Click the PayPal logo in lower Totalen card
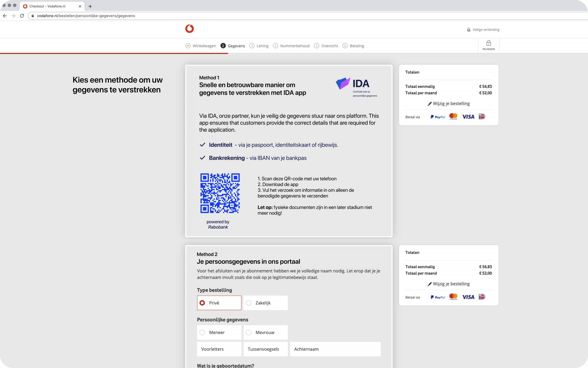The width and height of the screenshot is (588, 368). 438,297
